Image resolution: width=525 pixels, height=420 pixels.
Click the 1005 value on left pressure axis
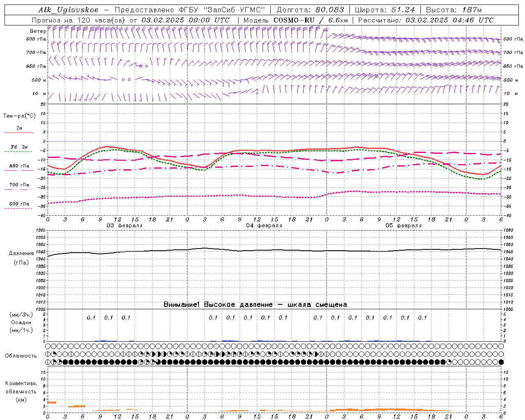click(x=41, y=309)
